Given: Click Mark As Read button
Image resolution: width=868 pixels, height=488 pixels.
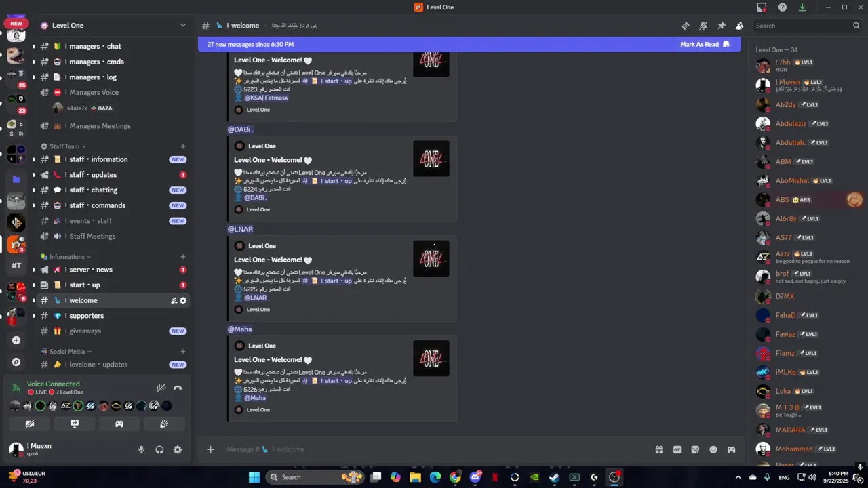Looking at the screenshot, I should pyautogui.click(x=705, y=45).
